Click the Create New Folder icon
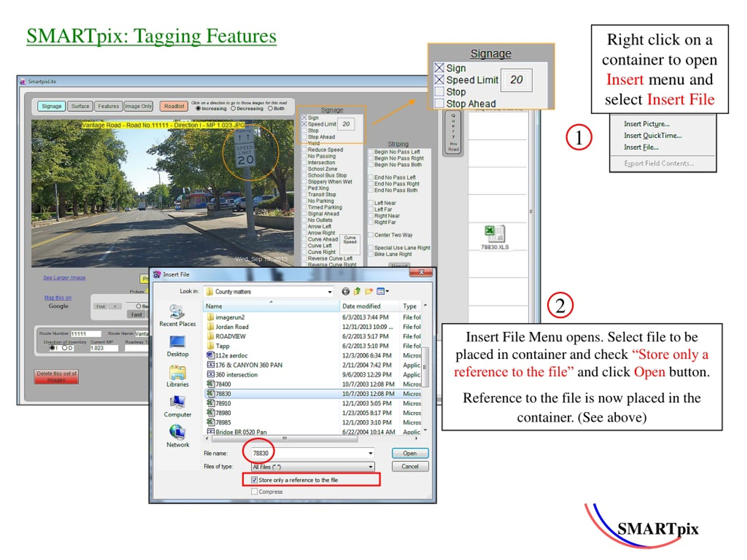Image resolution: width=747 pixels, height=560 pixels. point(369,291)
